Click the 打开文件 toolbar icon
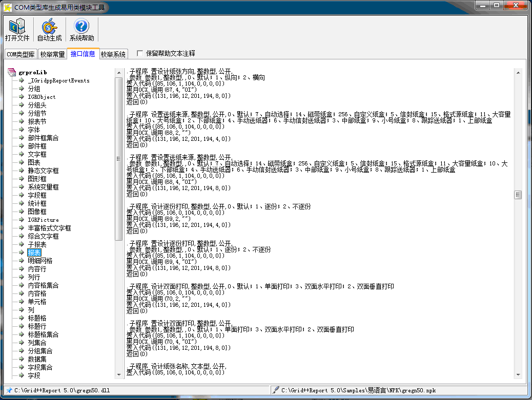 point(17,30)
